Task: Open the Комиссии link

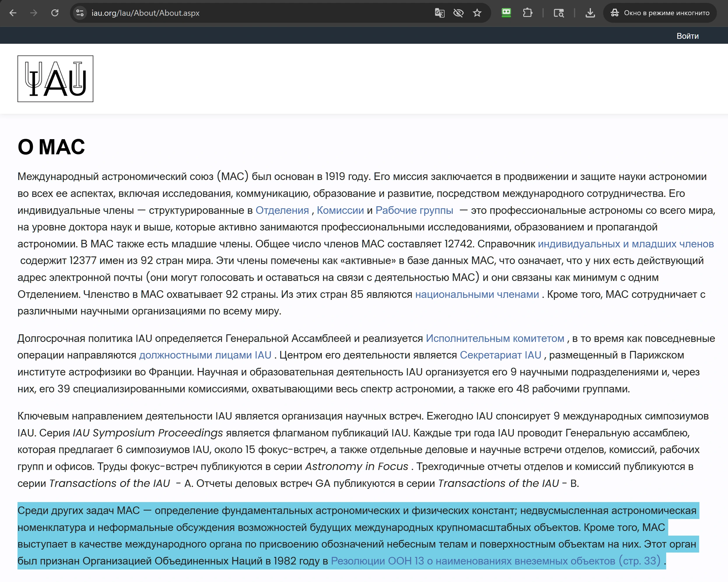Action: tap(340, 210)
